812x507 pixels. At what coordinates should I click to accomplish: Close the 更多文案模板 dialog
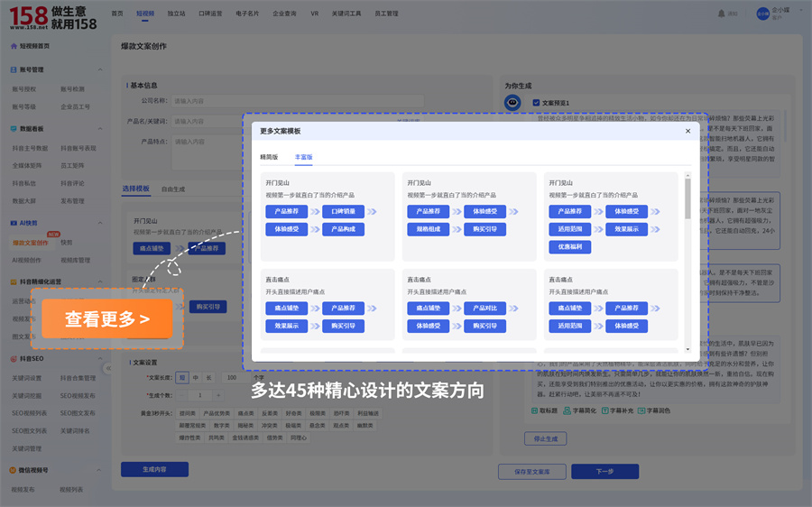click(687, 131)
